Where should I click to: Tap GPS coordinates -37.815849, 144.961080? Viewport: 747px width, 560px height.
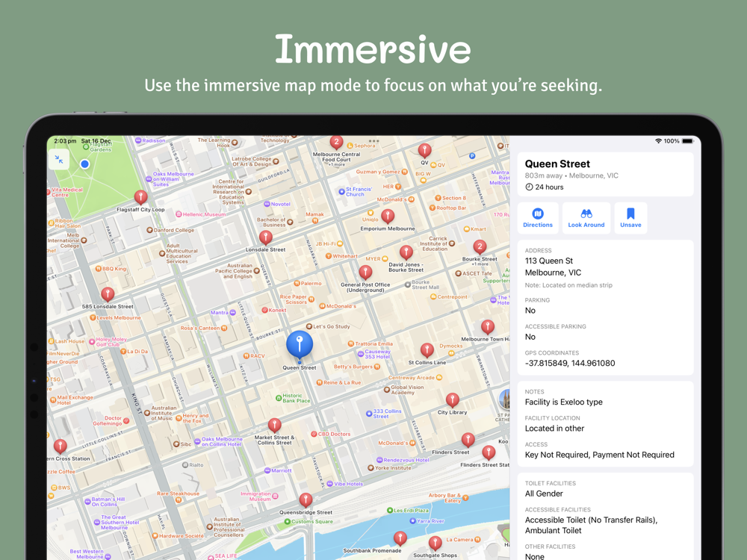point(570,363)
